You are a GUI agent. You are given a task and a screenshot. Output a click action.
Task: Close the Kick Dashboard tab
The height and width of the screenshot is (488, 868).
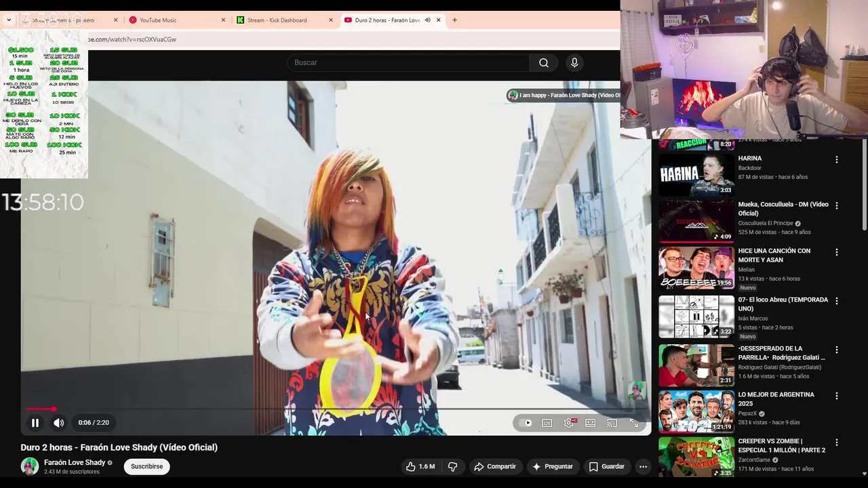pyautogui.click(x=331, y=20)
